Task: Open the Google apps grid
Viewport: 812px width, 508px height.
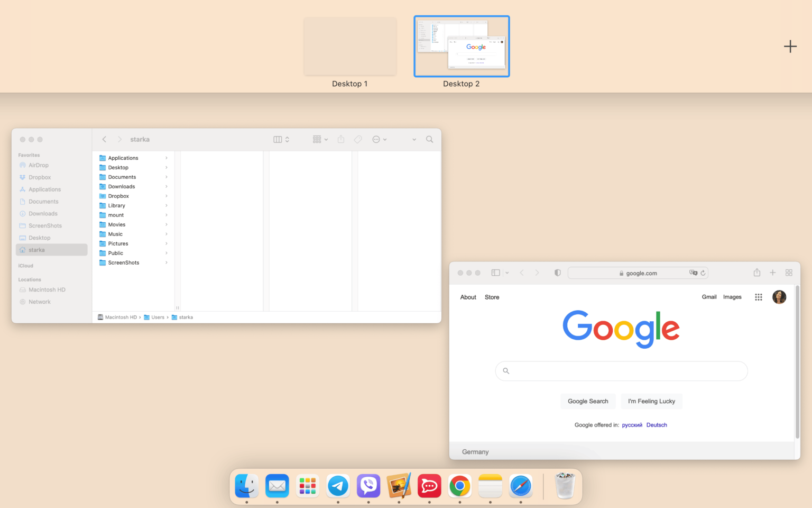Action: click(x=758, y=297)
